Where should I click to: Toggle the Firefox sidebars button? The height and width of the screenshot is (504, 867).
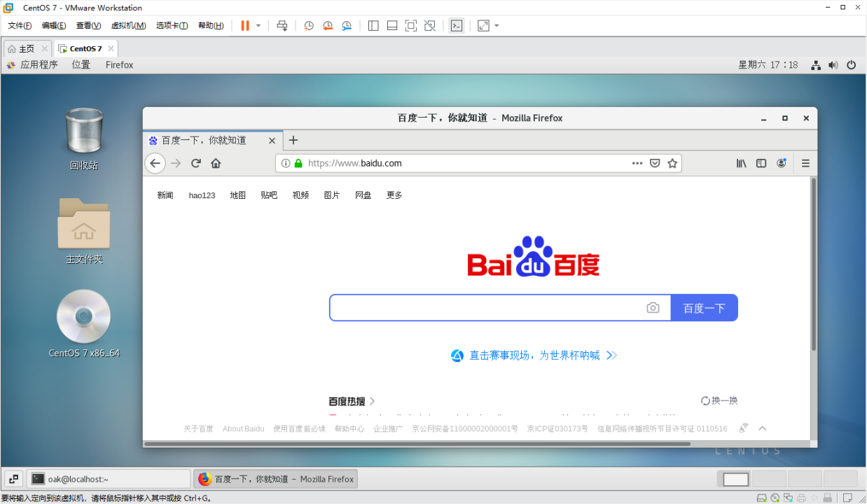(761, 163)
